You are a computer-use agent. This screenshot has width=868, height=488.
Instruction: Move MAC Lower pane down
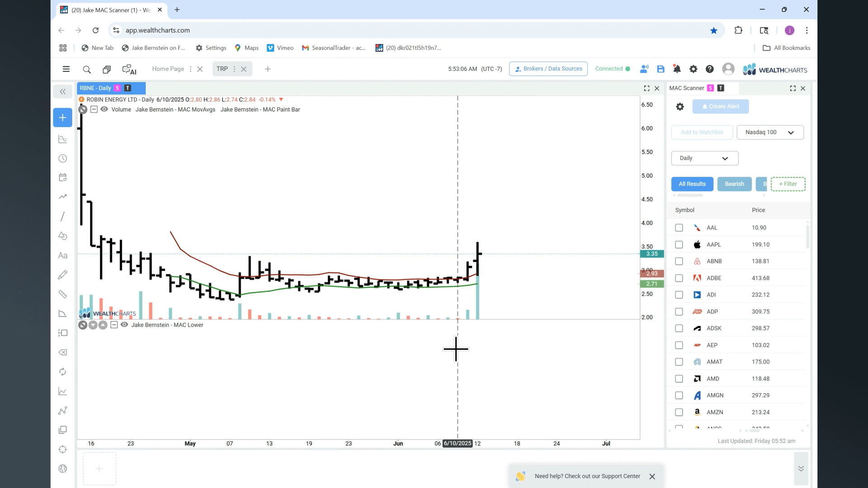93,325
